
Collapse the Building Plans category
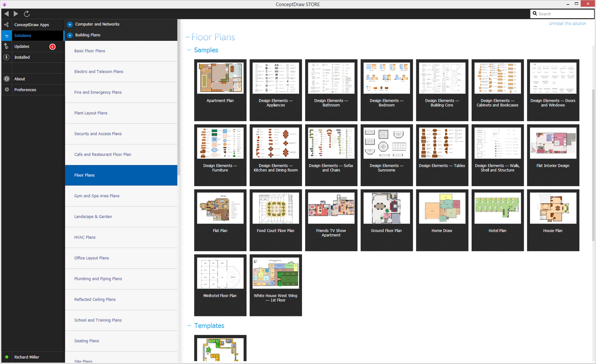[x=70, y=35]
